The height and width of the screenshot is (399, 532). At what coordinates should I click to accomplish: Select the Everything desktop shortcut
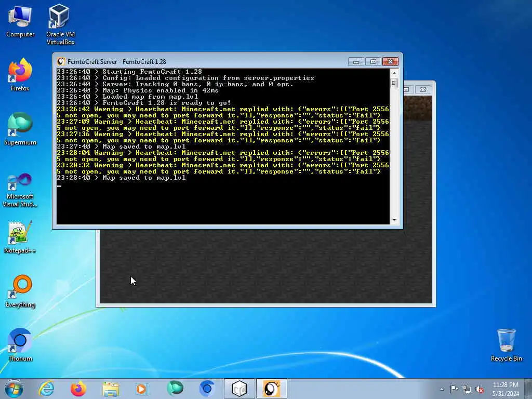20,291
